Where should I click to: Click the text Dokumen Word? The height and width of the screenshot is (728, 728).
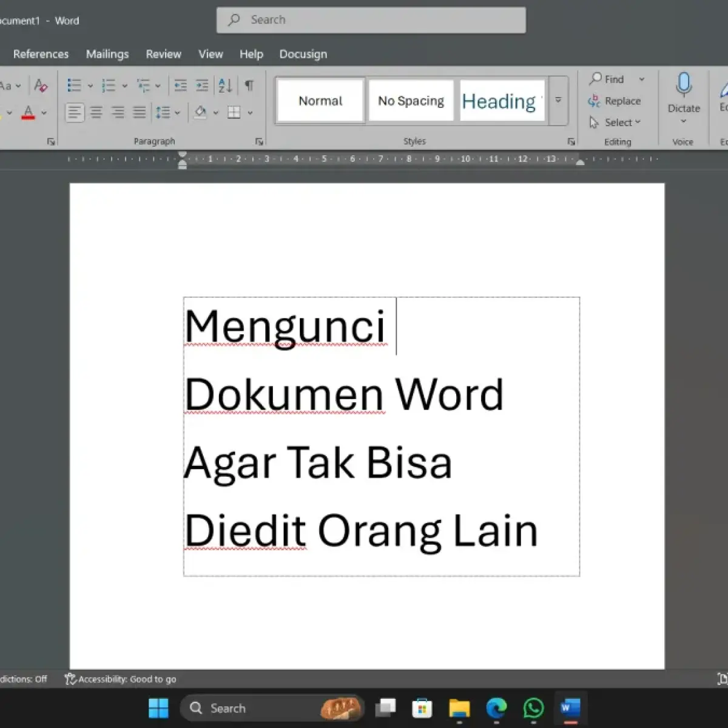(344, 394)
